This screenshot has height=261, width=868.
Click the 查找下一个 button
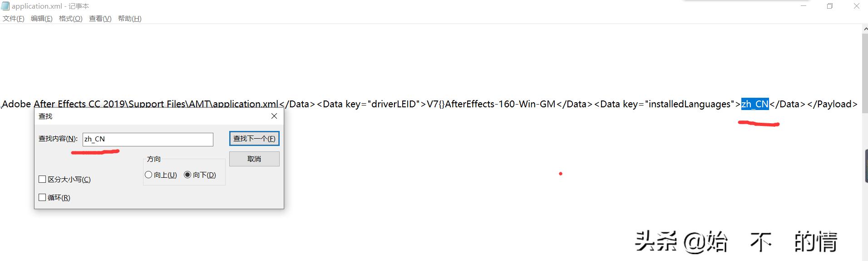point(254,138)
